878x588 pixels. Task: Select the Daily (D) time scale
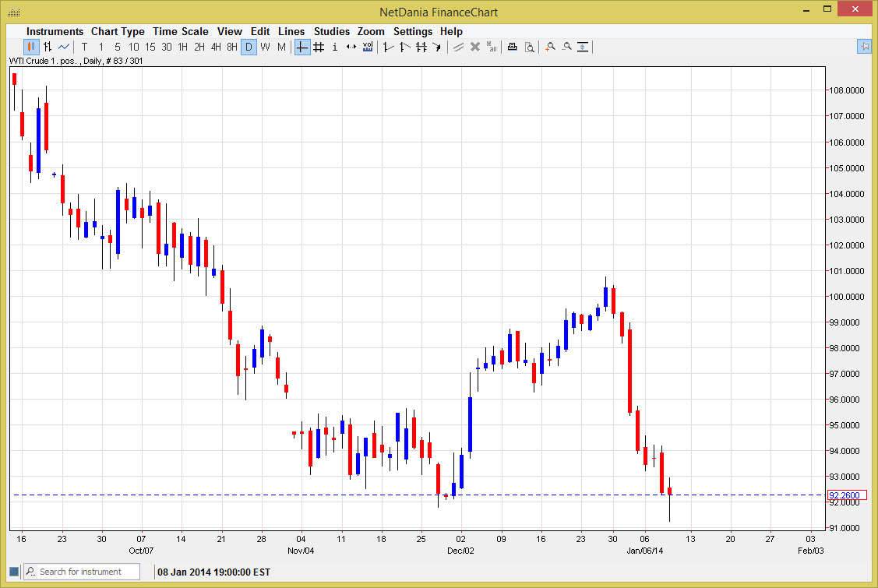pyautogui.click(x=249, y=47)
